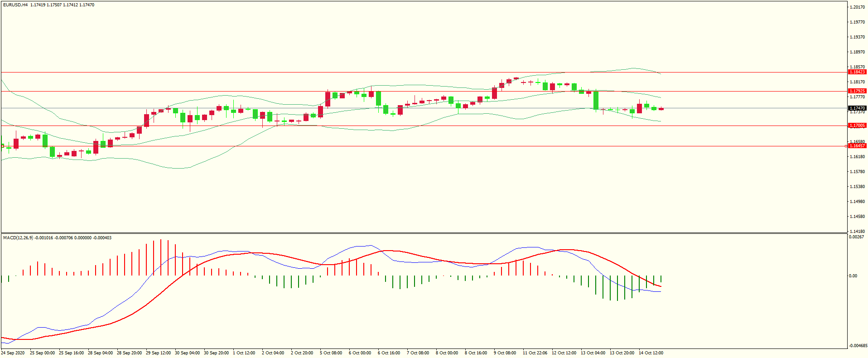Click the black 1.17470 current price label
The height and width of the screenshot is (358, 868).
857,108
